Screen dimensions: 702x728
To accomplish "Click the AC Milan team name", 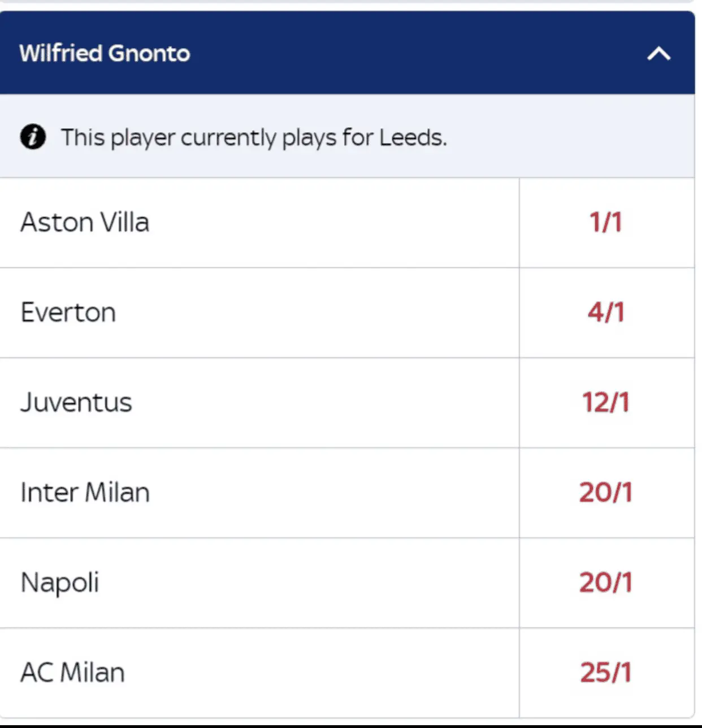I will click(x=72, y=673).
